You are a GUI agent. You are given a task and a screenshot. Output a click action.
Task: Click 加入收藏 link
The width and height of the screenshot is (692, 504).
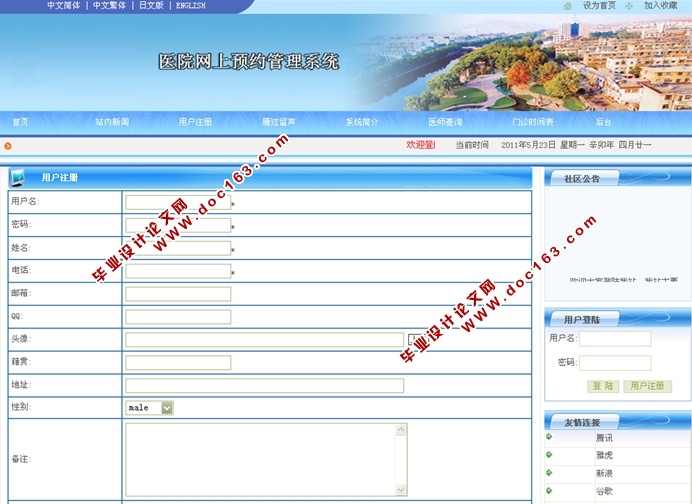(x=660, y=6)
